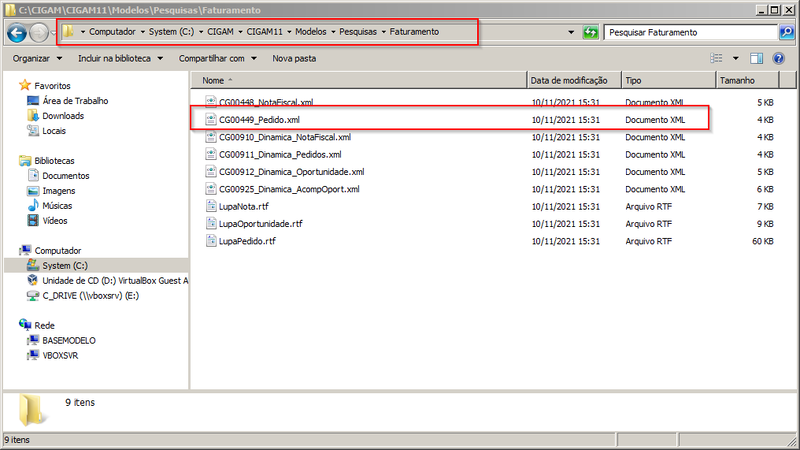
Task: Click the CG00448_NotaFiscal.xml file icon
Action: click(211, 102)
